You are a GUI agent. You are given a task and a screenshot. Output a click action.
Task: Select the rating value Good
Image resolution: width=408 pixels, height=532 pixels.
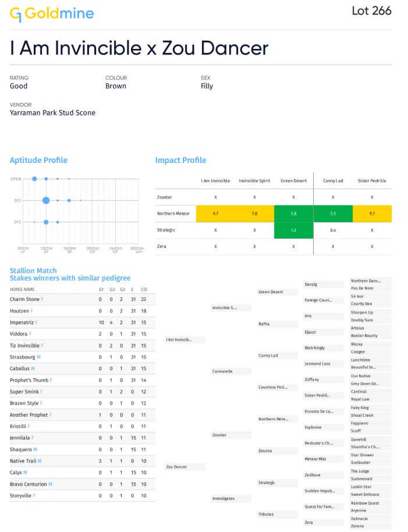(19, 86)
